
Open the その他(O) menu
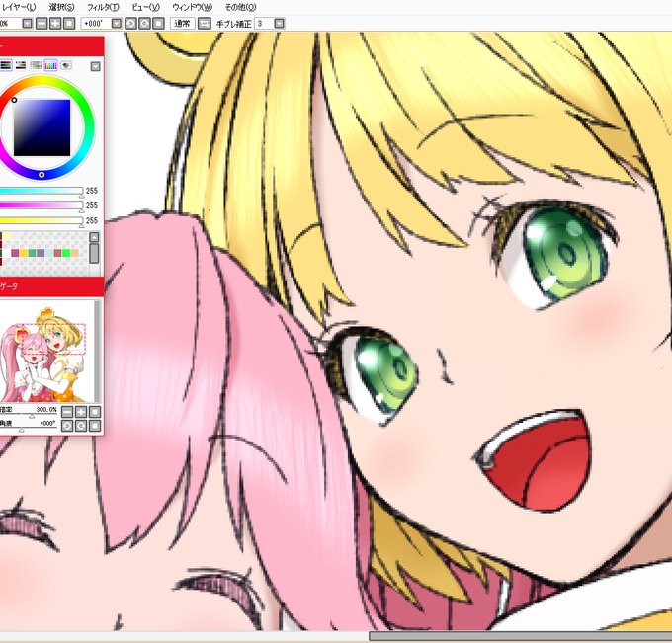[240, 7]
